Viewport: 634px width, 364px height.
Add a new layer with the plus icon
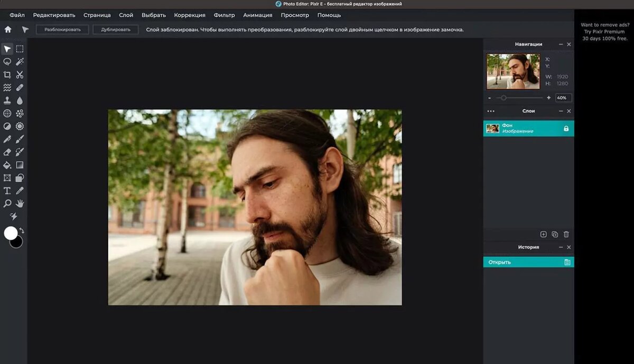(x=543, y=234)
